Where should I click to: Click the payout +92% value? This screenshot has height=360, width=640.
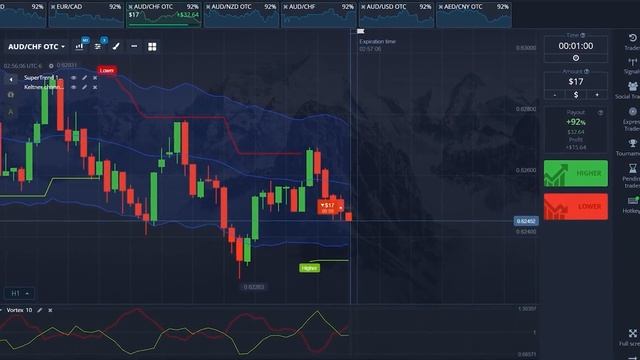point(576,122)
